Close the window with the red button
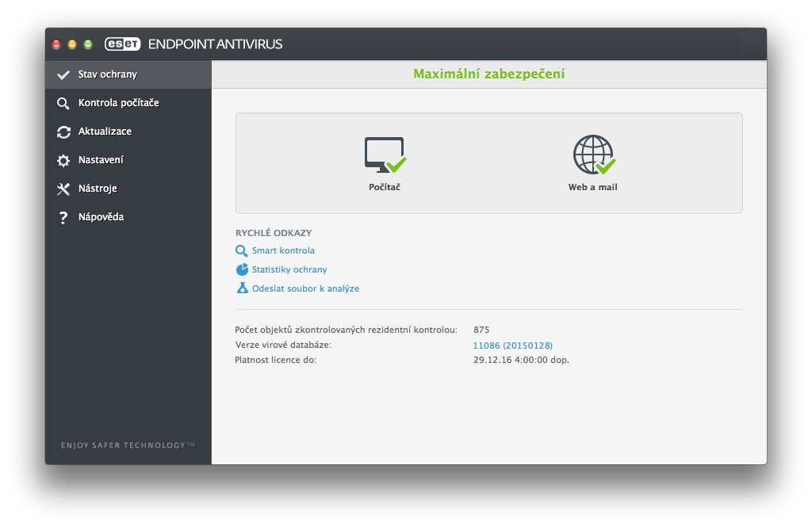Viewport: 812px width, 527px height. 56,44
